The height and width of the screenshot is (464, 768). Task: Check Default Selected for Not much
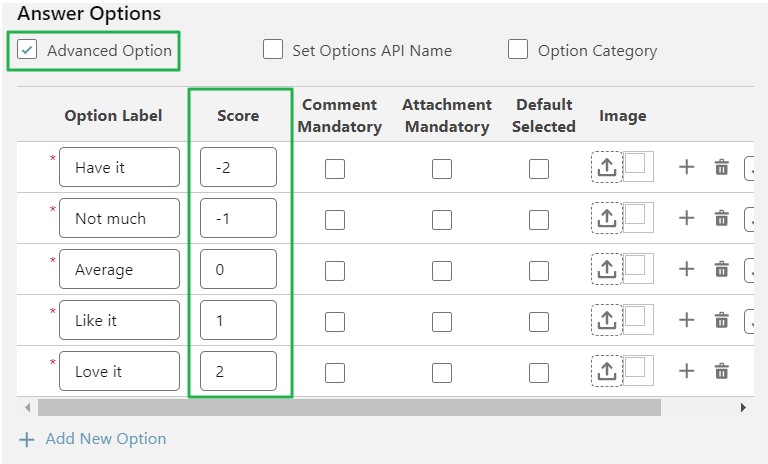[x=539, y=220]
